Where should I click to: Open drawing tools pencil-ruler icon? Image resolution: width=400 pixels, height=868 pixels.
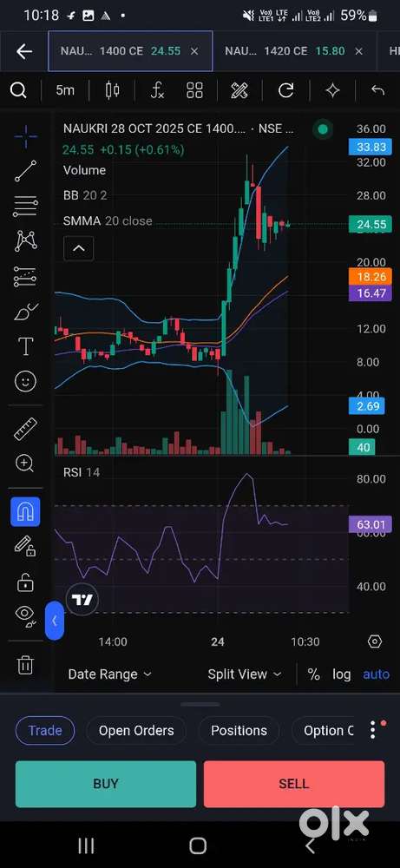[239, 90]
